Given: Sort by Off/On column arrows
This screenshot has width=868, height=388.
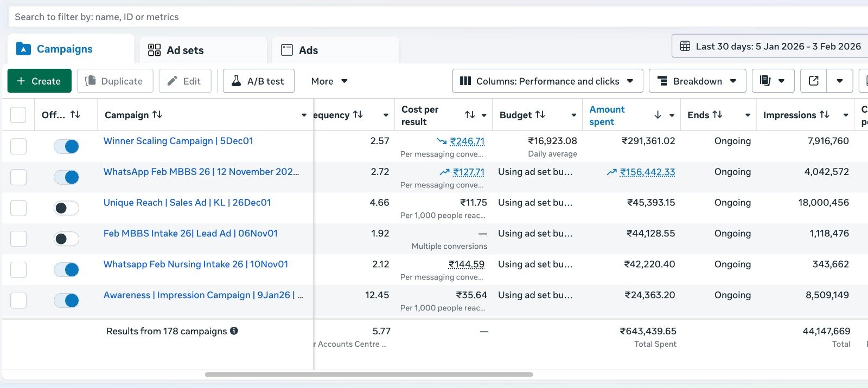Looking at the screenshot, I should pos(75,114).
